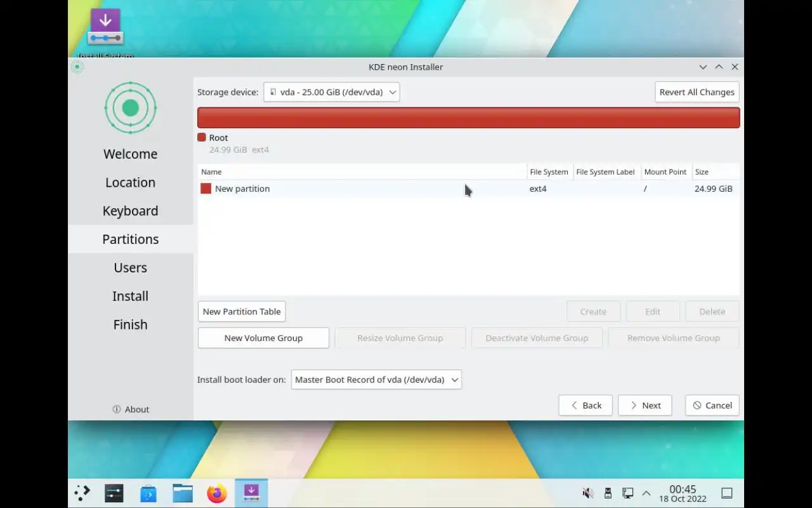
Task: Sort by Size column header
Action: coord(716,171)
